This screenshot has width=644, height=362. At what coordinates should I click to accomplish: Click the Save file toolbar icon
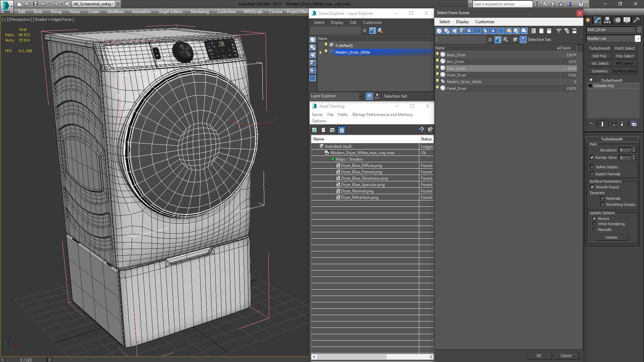coord(35,4)
